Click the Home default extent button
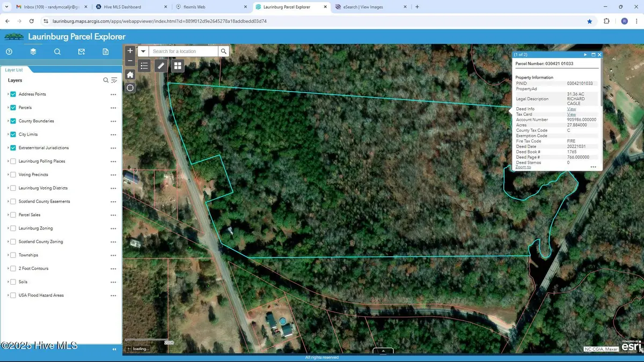644x362 pixels. pyautogui.click(x=130, y=75)
